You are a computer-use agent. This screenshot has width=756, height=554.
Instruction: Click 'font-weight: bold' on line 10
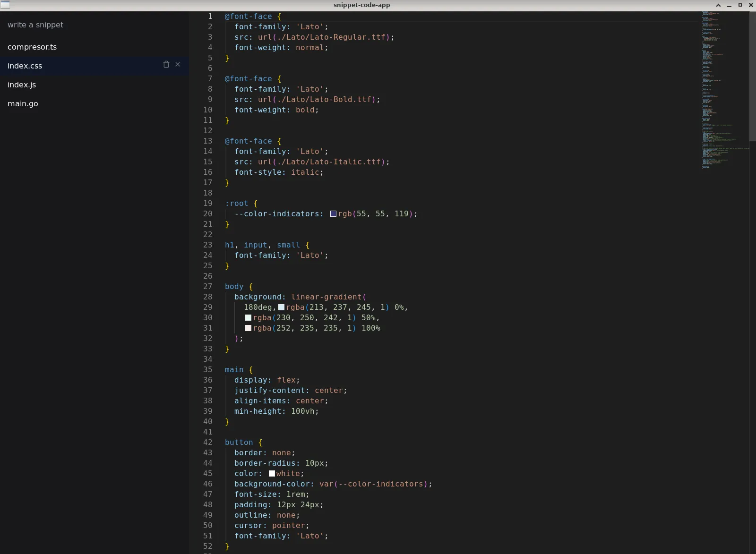(276, 110)
